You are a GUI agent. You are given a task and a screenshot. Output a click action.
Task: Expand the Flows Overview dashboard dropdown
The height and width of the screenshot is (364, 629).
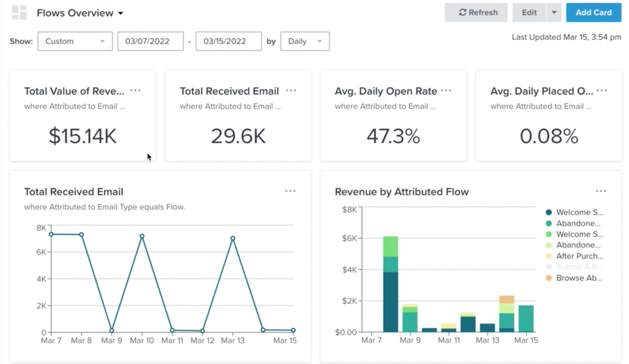coord(121,13)
